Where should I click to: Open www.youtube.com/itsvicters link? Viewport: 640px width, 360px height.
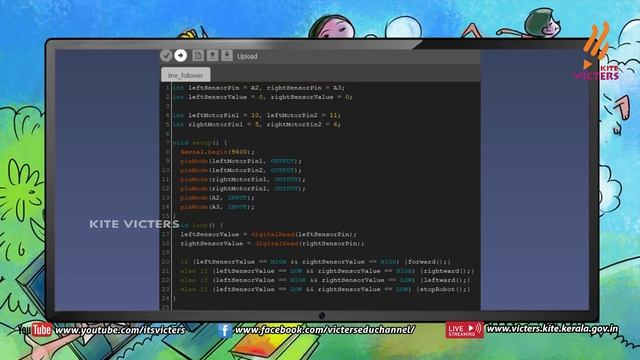tap(120, 330)
